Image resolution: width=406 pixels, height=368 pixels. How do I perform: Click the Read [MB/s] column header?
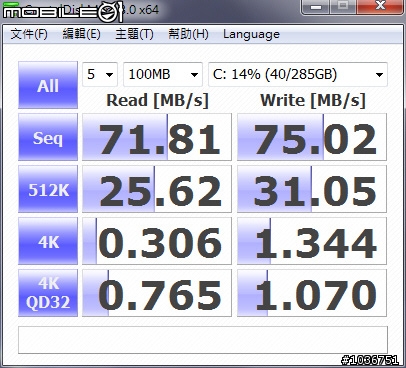click(157, 100)
